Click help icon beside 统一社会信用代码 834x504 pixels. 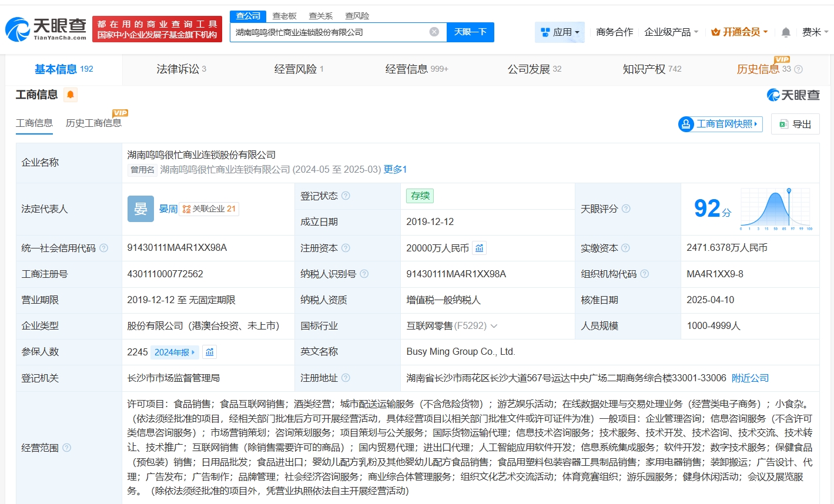pos(104,248)
